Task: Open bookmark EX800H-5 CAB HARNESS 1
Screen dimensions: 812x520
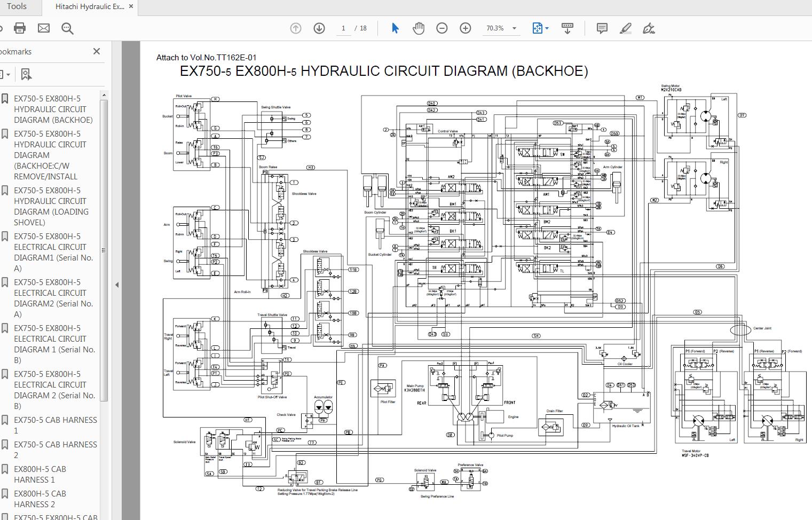Action: pos(40,475)
